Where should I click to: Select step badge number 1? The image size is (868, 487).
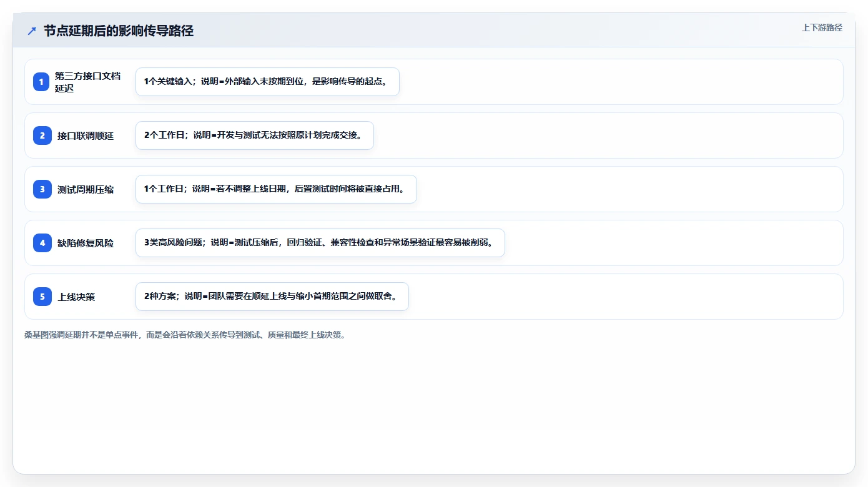click(42, 82)
